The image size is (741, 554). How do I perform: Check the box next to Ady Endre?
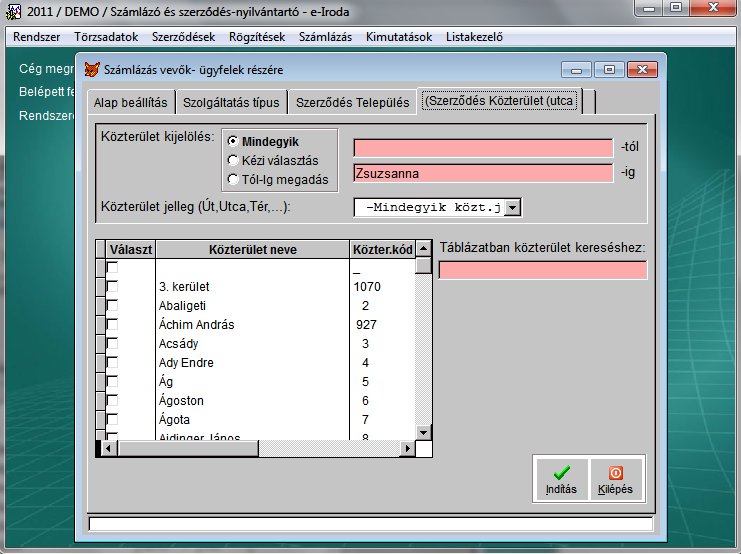112,363
